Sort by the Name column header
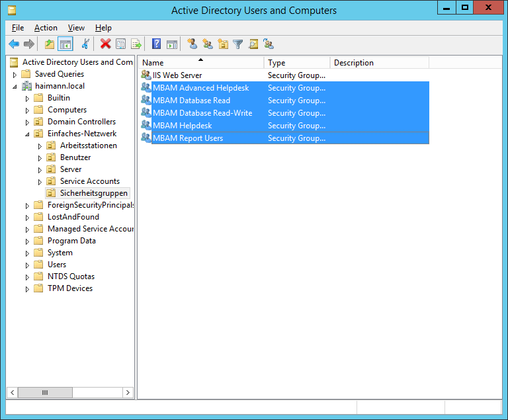Screen dimensions: 508x420 click(202, 63)
